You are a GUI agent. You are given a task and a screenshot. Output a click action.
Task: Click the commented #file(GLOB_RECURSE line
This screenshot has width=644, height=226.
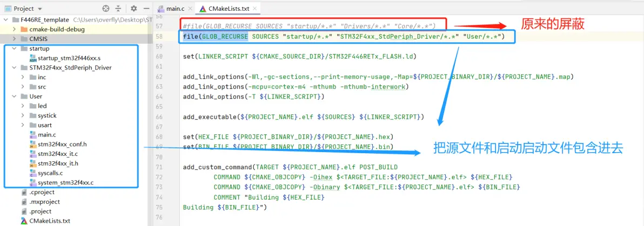(309, 26)
